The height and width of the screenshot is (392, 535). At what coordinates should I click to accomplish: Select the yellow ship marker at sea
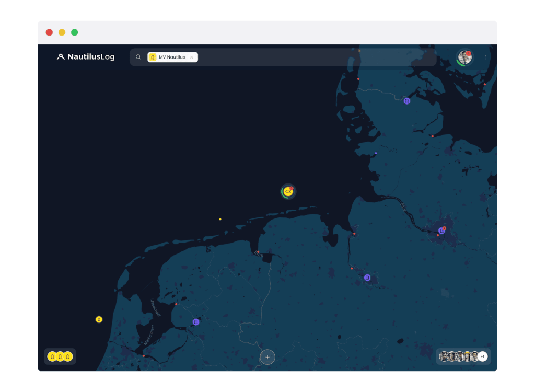pyautogui.click(x=287, y=192)
